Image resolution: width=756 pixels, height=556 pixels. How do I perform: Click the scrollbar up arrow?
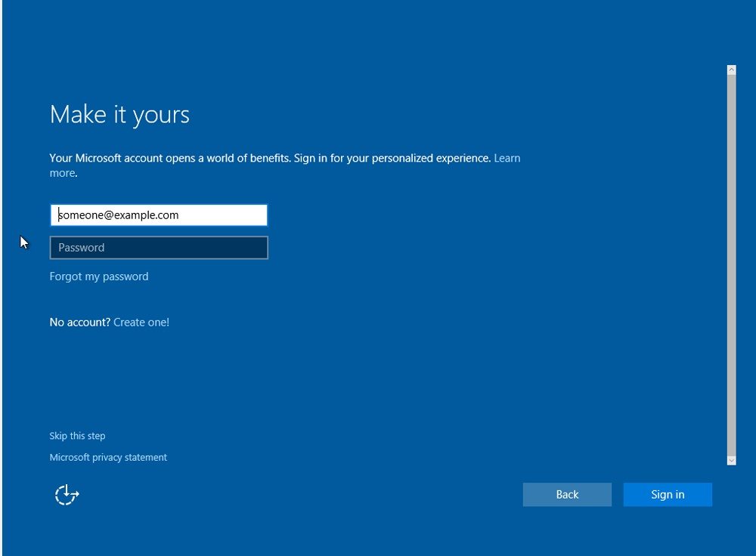[x=731, y=69]
